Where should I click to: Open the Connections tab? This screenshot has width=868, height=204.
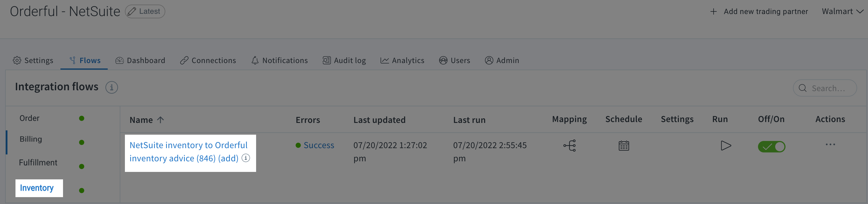tap(208, 60)
